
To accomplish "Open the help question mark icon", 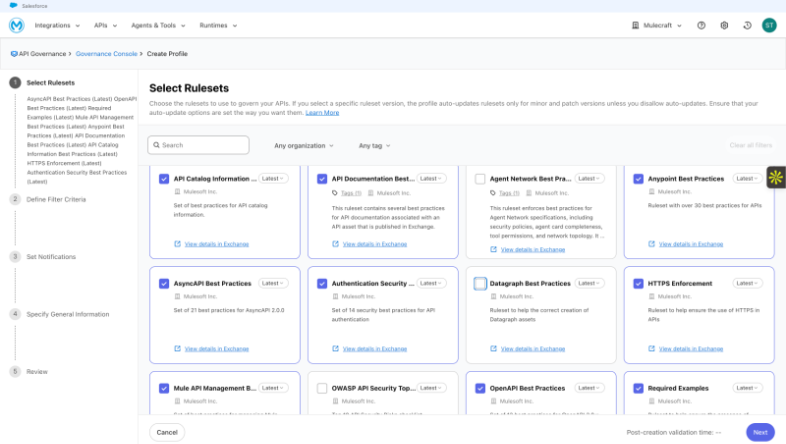I will (702, 25).
